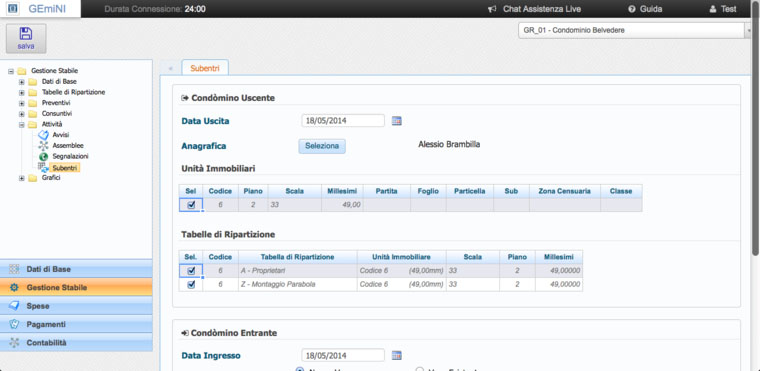This screenshot has height=371, width=760.
Task: Click the Guida question mark icon
Action: tap(632, 9)
